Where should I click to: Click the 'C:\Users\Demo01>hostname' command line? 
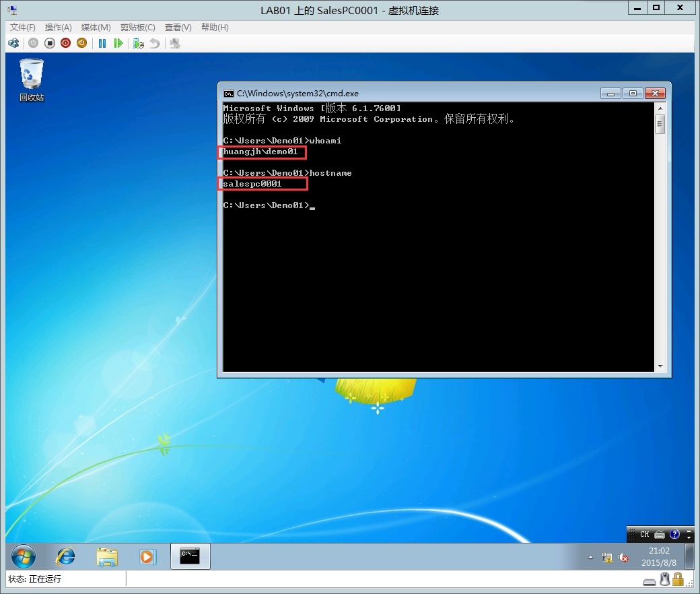(287, 173)
